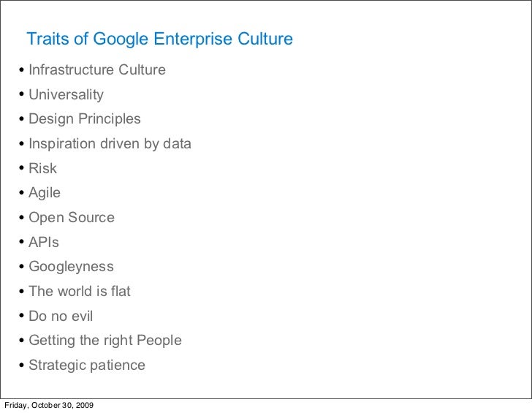This screenshot has width=532, height=413.
Task: Click the bullet dot before 'Strategic patience'
Action: click(22, 365)
